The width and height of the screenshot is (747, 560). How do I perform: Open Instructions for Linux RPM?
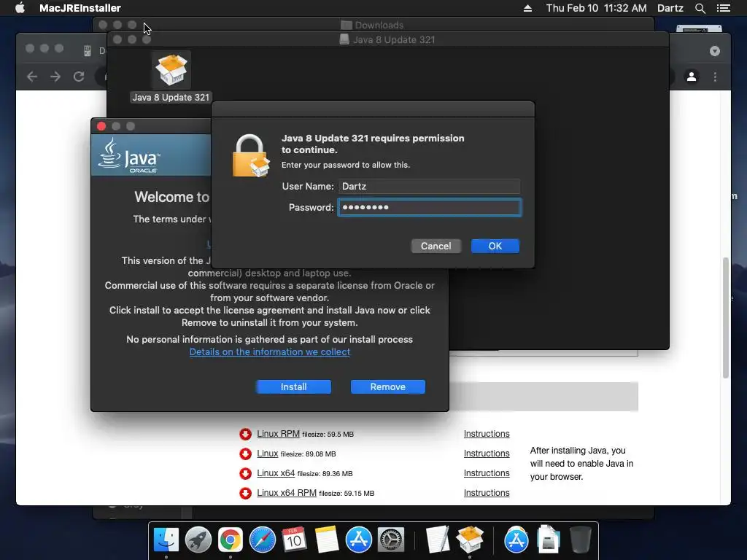[487, 434]
